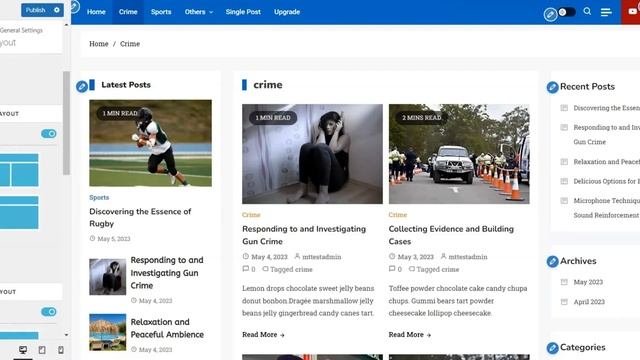Open the police roadblock post thumbnail

(x=459, y=154)
